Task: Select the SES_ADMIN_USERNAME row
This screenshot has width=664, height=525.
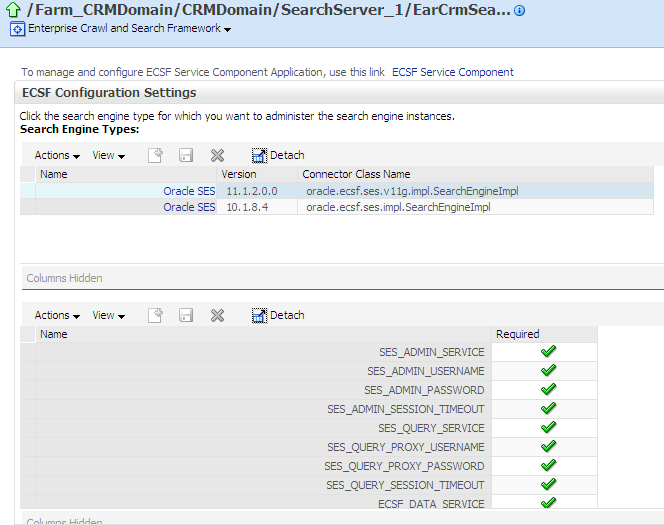Action: click(309, 371)
